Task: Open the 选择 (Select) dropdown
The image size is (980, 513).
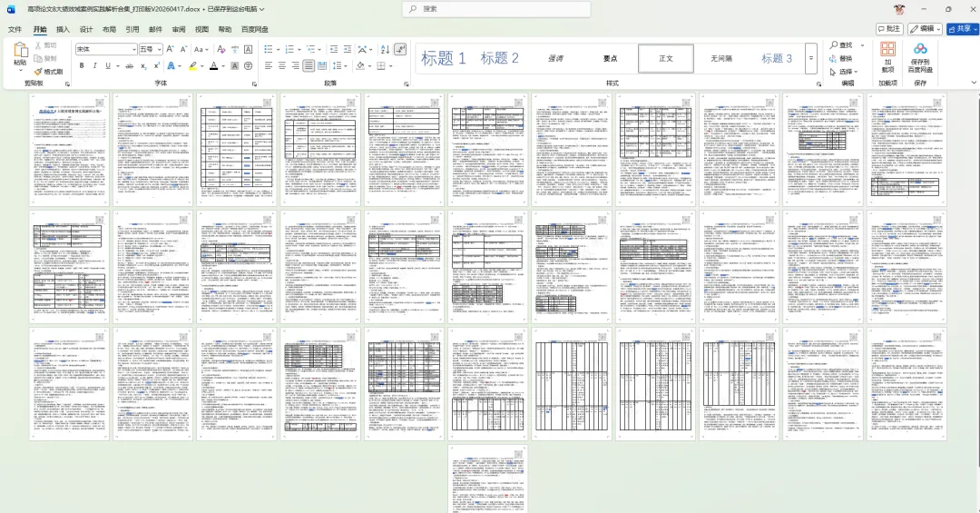Action: pos(843,72)
